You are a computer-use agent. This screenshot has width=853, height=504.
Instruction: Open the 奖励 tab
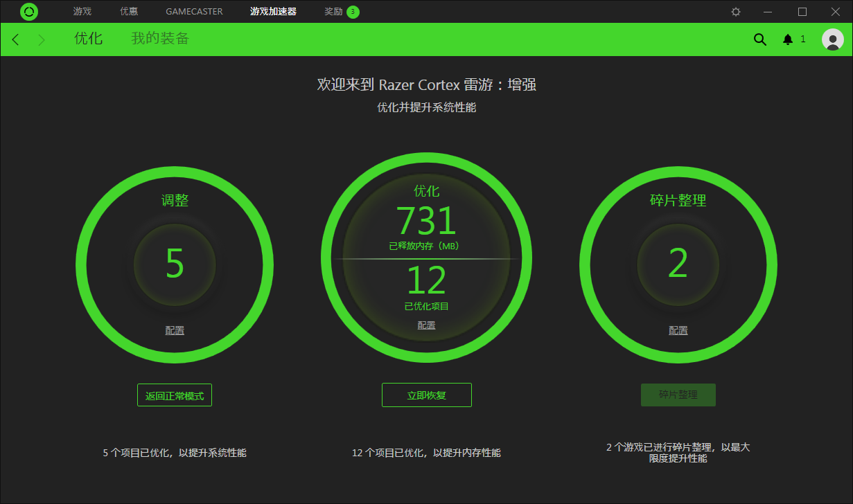333,12
